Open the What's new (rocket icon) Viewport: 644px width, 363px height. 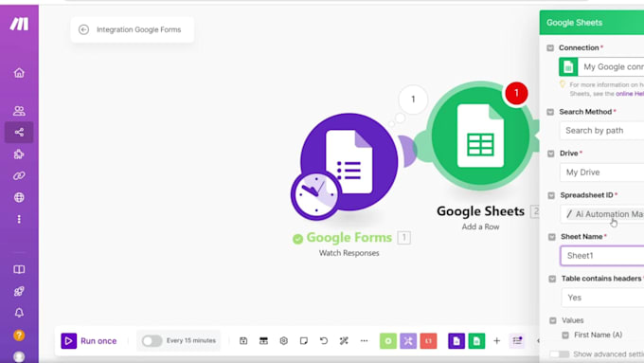[19, 291]
